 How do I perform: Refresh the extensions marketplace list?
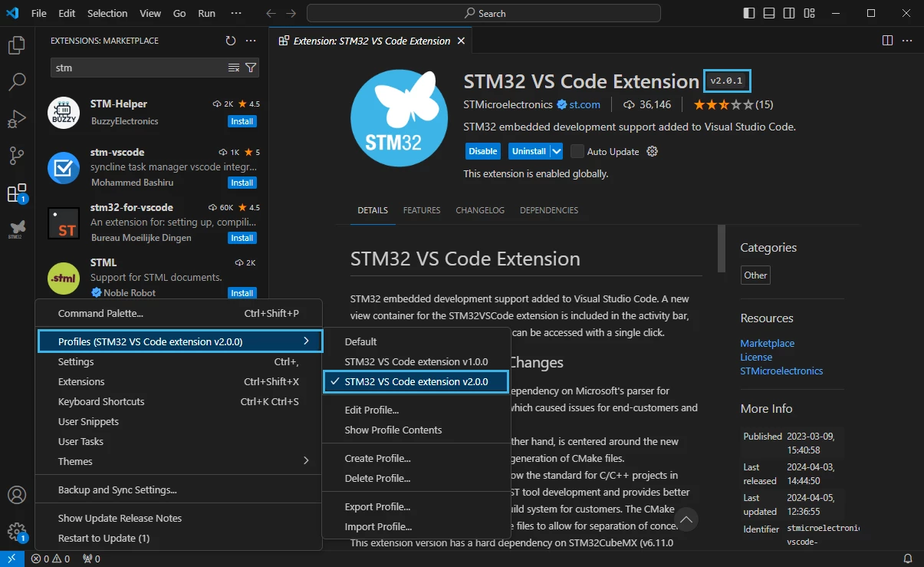(x=231, y=41)
